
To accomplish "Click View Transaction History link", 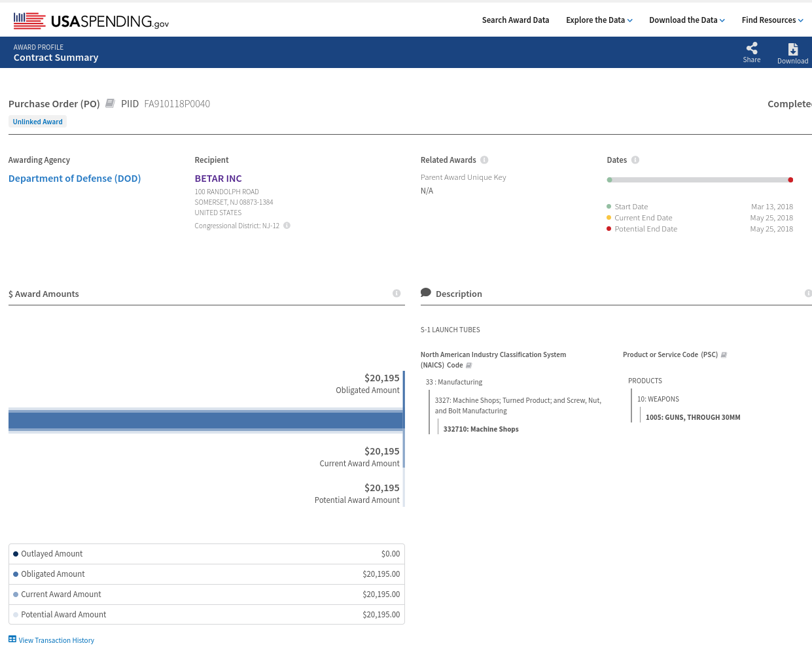I will (56, 640).
